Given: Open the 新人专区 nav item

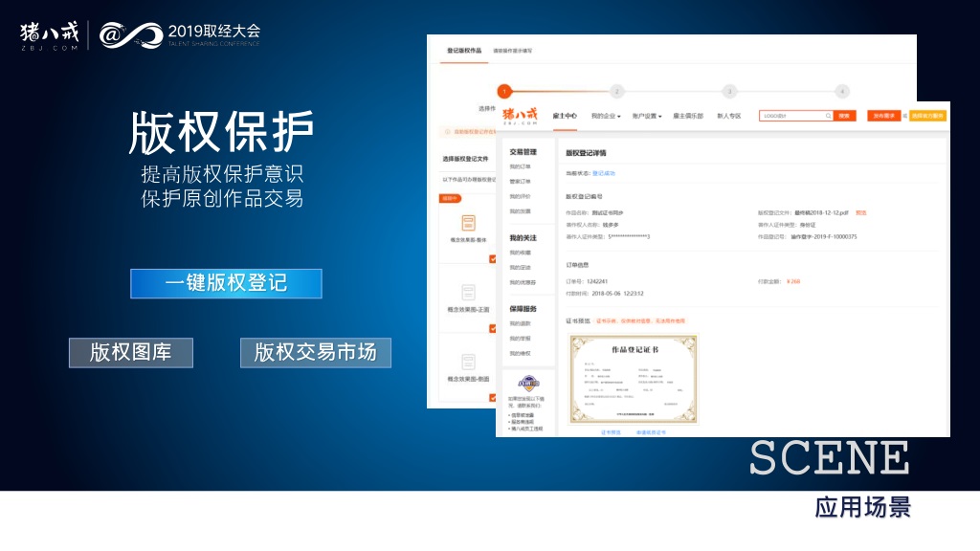Looking at the screenshot, I should (x=728, y=116).
